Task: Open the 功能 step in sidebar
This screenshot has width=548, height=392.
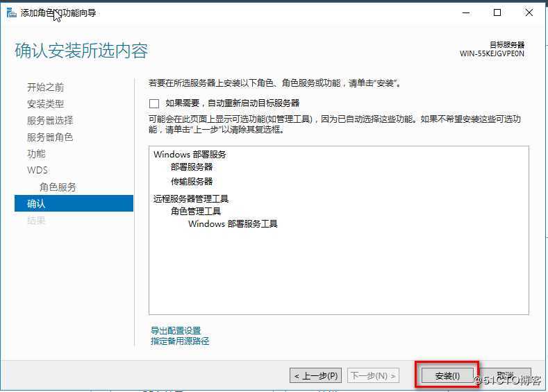Action: [36, 154]
